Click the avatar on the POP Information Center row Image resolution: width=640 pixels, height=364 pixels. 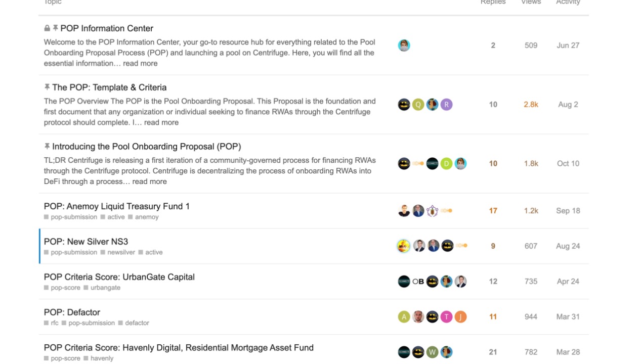pyautogui.click(x=404, y=45)
